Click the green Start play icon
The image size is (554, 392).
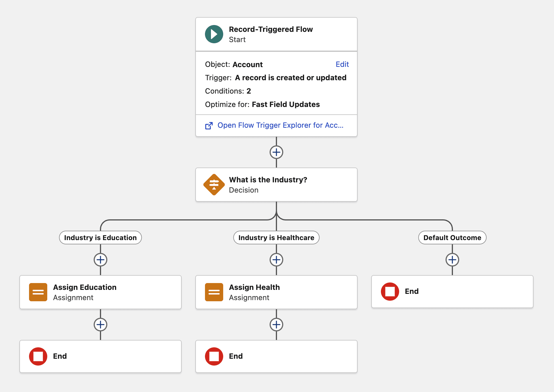point(214,34)
